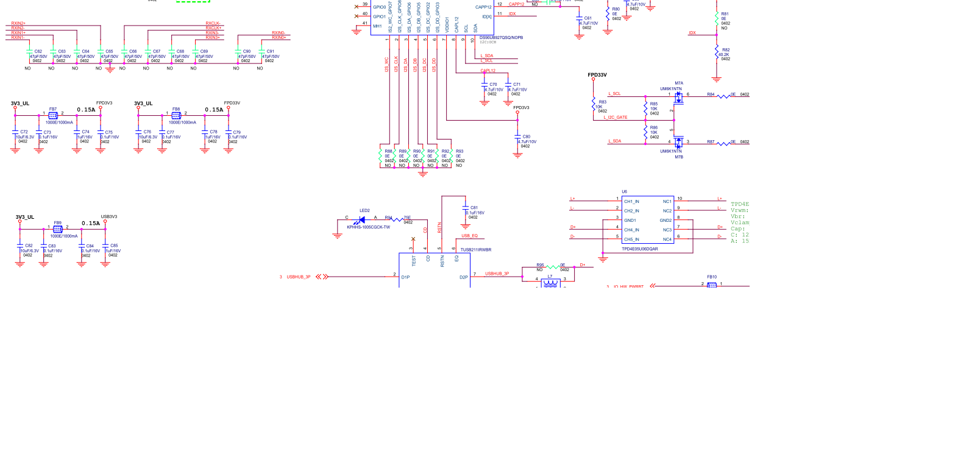Click the no-connect X at pin 39

(357, 7)
